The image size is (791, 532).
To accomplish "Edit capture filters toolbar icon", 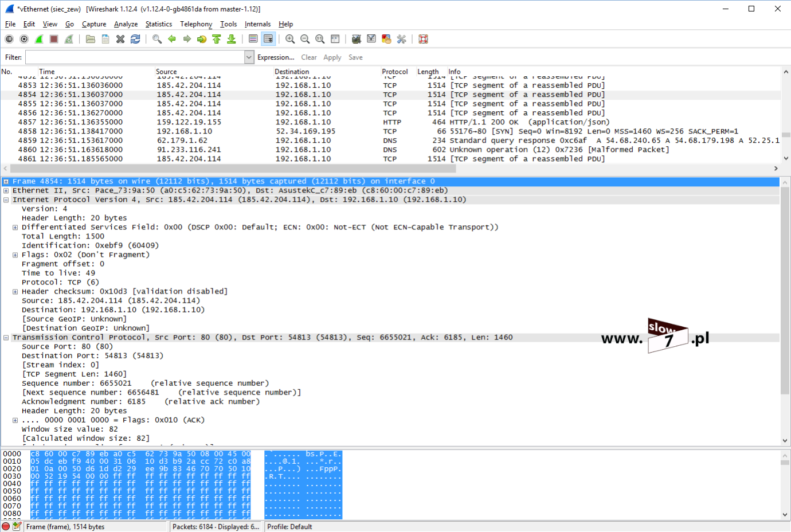I will click(357, 39).
